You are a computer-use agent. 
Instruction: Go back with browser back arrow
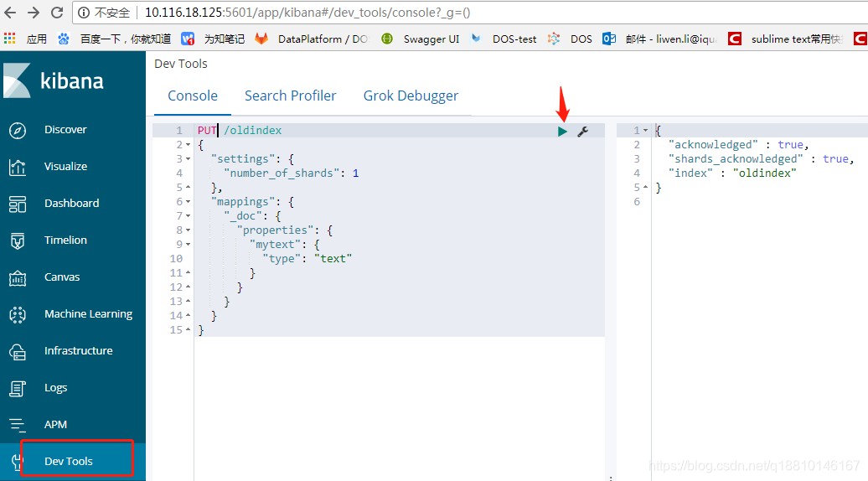click(x=10, y=13)
